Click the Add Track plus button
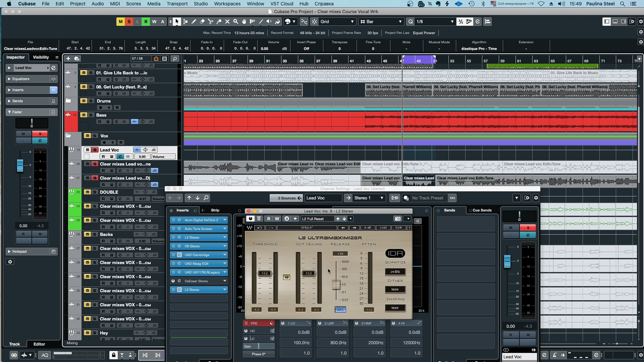644x362 pixels. [68, 59]
